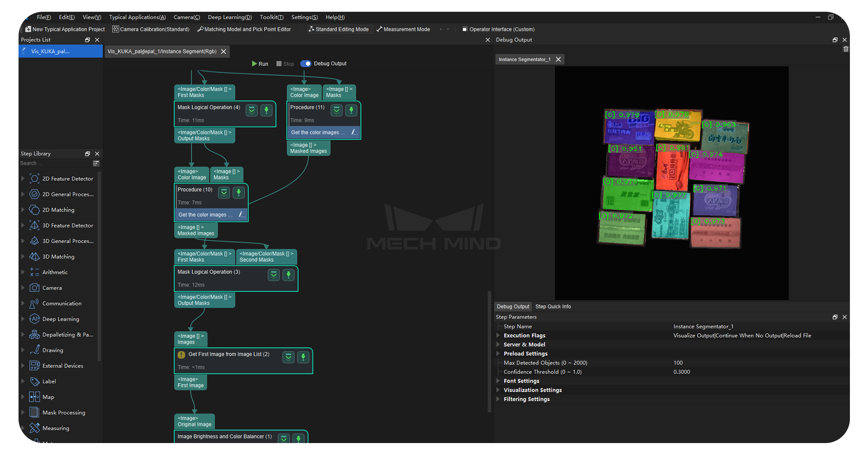Click the 3D Matching icon
This screenshot has width=868, height=453.
click(34, 256)
